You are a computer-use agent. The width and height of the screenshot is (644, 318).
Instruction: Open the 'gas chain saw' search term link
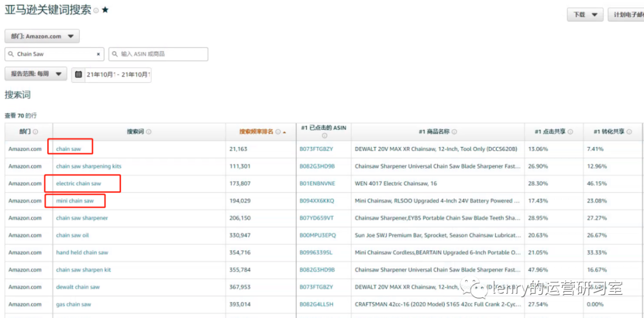(73, 304)
